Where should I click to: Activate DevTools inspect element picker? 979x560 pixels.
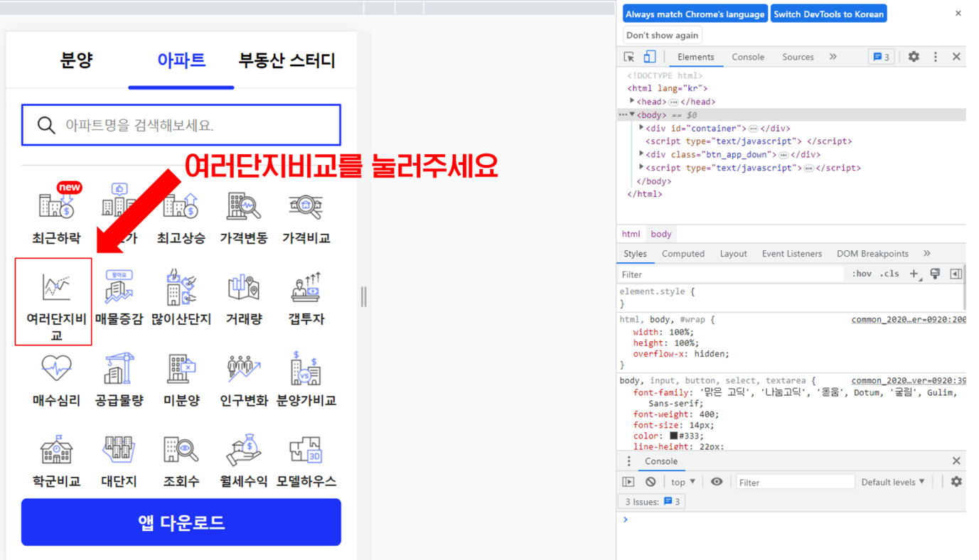(x=629, y=57)
